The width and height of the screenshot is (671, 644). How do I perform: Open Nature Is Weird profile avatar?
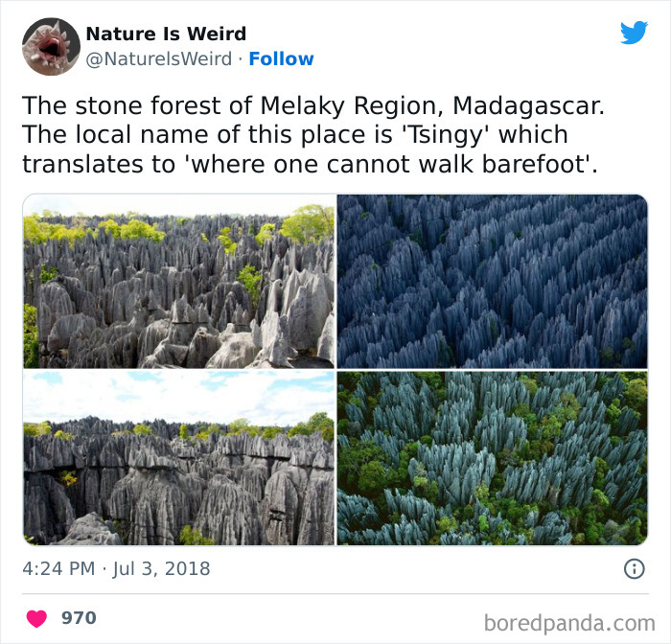51,46
